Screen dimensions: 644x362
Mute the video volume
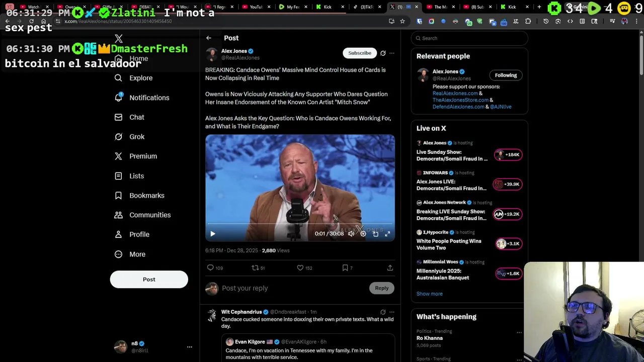(351, 234)
